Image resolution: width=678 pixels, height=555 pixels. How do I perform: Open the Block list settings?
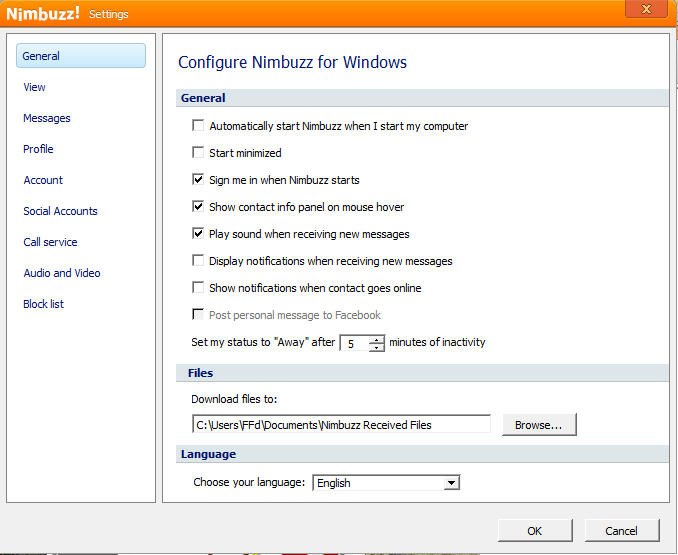[x=44, y=304]
